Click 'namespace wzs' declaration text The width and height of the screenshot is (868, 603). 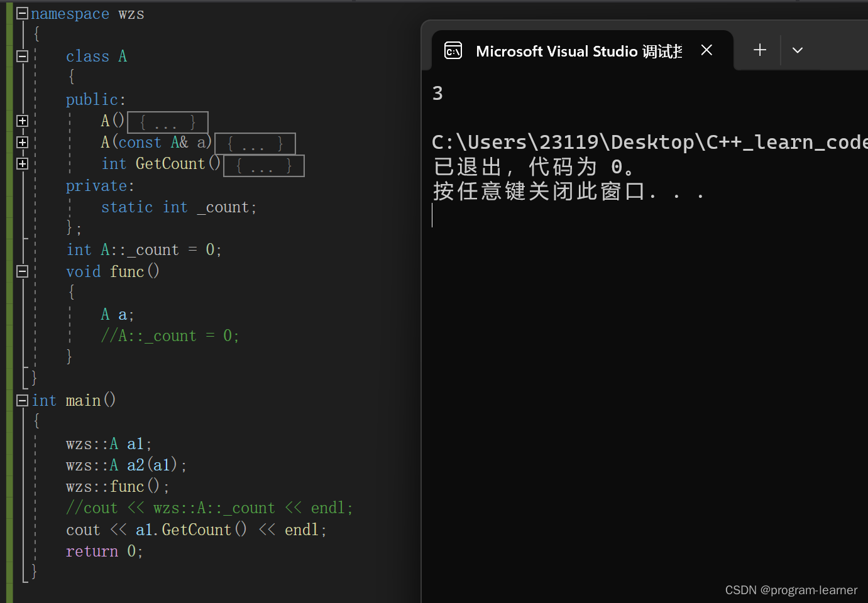point(87,14)
